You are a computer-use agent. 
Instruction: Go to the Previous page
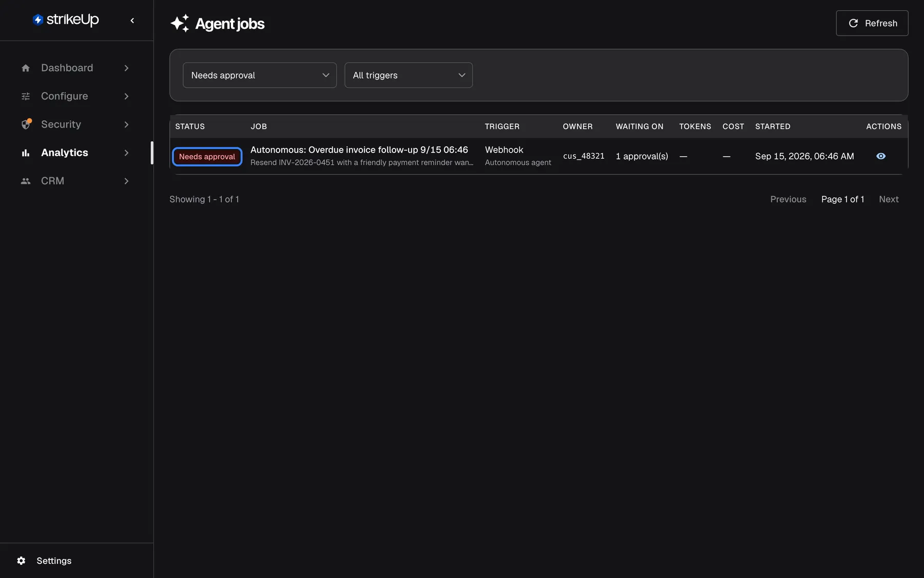pos(788,199)
